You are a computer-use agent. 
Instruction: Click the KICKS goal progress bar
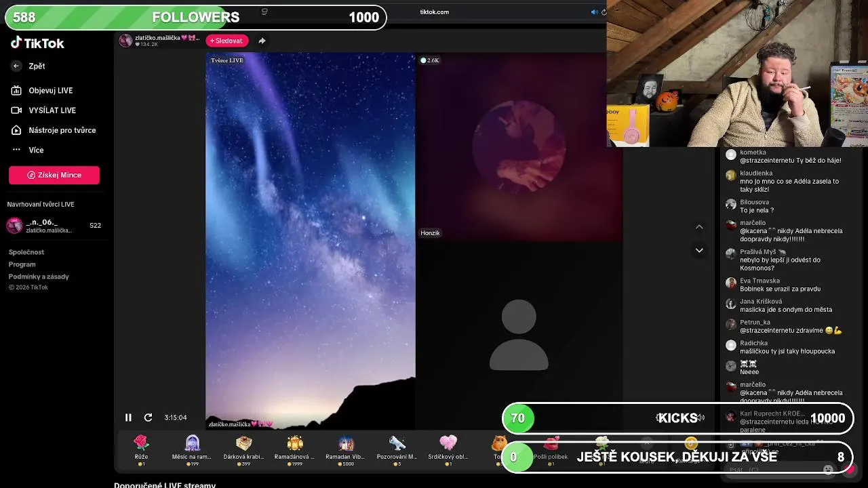[x=677, y=418]
